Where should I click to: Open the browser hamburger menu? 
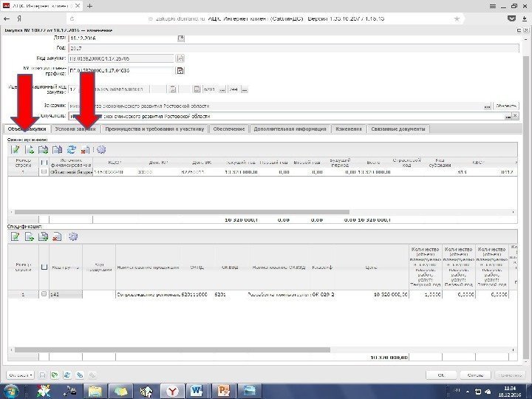493,6
